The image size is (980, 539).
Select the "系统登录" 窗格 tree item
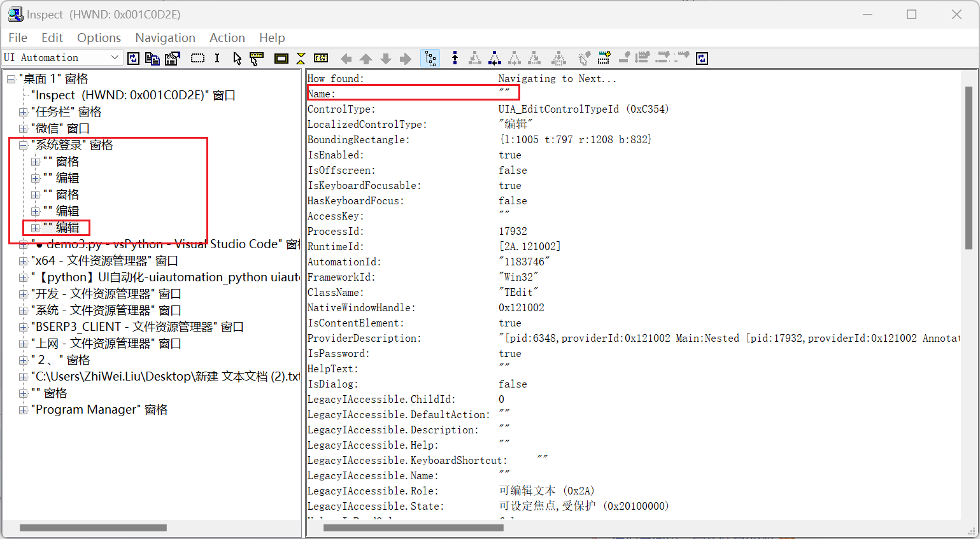click(72, 145)
